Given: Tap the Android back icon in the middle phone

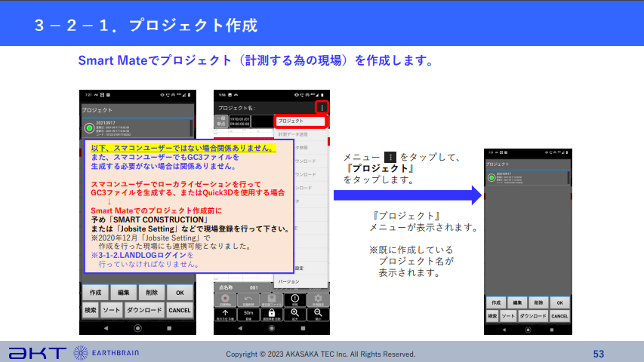Looking at the screenshot, I should pos(240,328).
